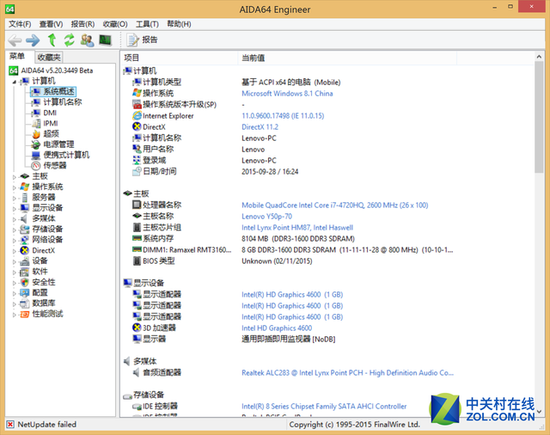Open the 收藏(O) menu
The width and height of the screenshot is (550, 435).
click(x=115, y=24)
